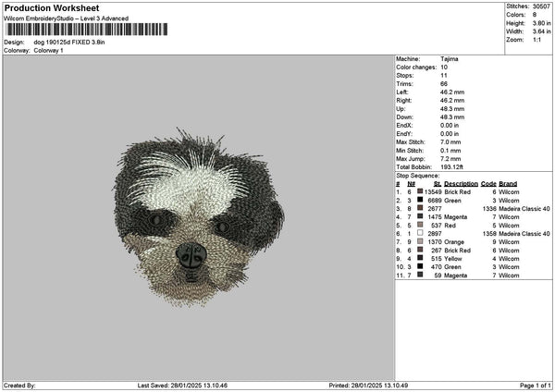Screen dimensions: 555x392
Task: Select the Green swatch in stop 2
Action: tap(421, 200)
